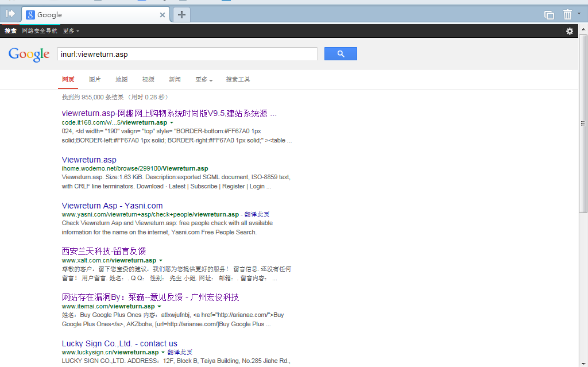Expand arrow beside www.xalt.com.cn URL

coord(161,260)
